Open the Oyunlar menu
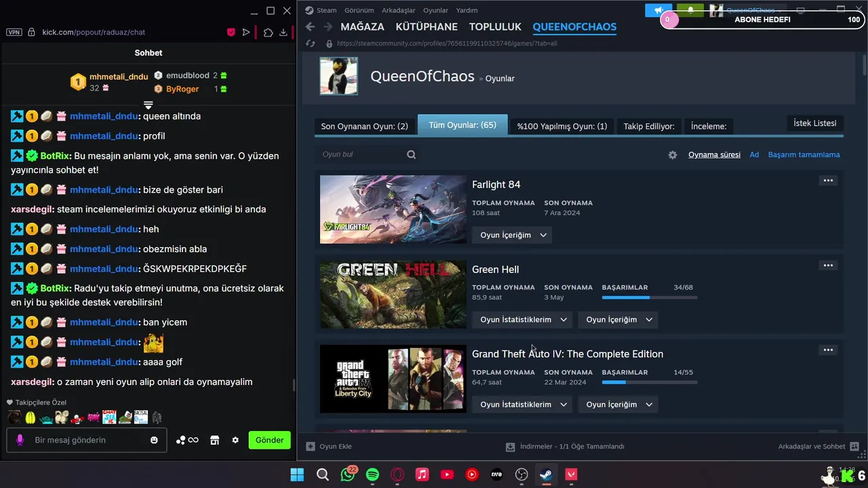 click(435, 10)
